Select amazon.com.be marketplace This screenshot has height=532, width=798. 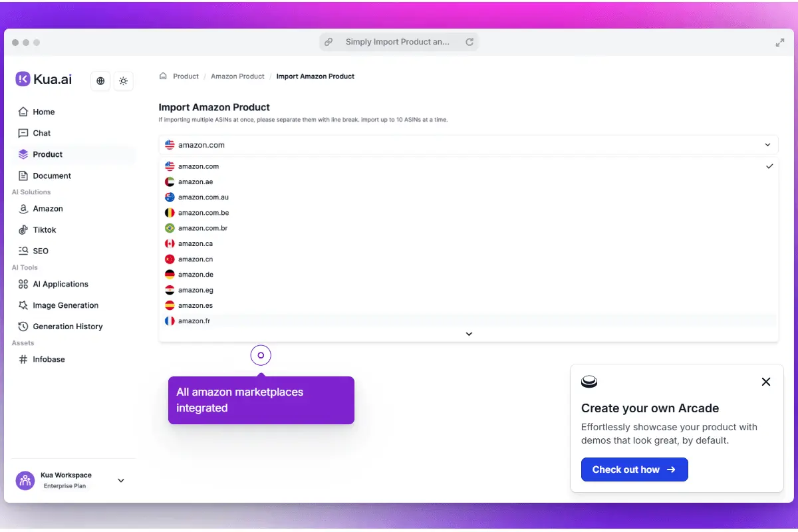point(468,213)
